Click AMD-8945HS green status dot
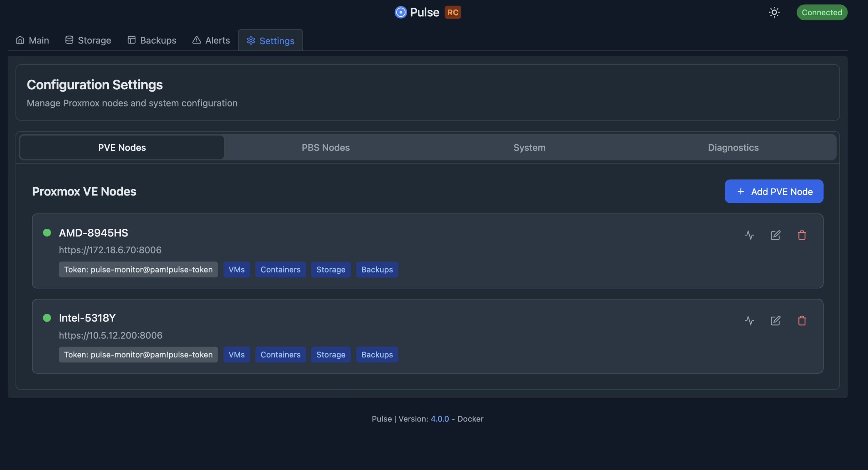868x470 pixels. click(x=47, y=232)
